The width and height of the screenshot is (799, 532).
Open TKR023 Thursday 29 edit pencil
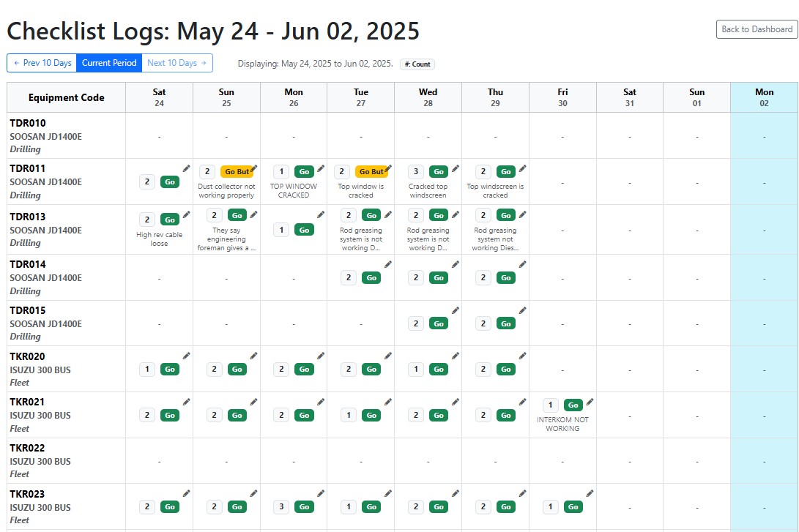click(523, 493)
